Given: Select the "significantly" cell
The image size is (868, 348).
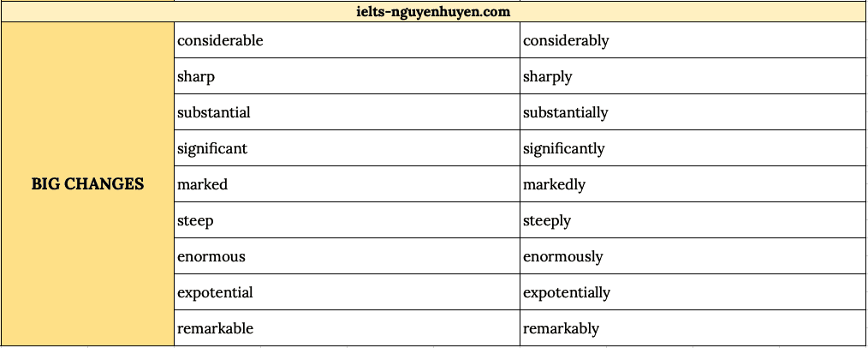Looking at the screenshot, I should (692, 148).
